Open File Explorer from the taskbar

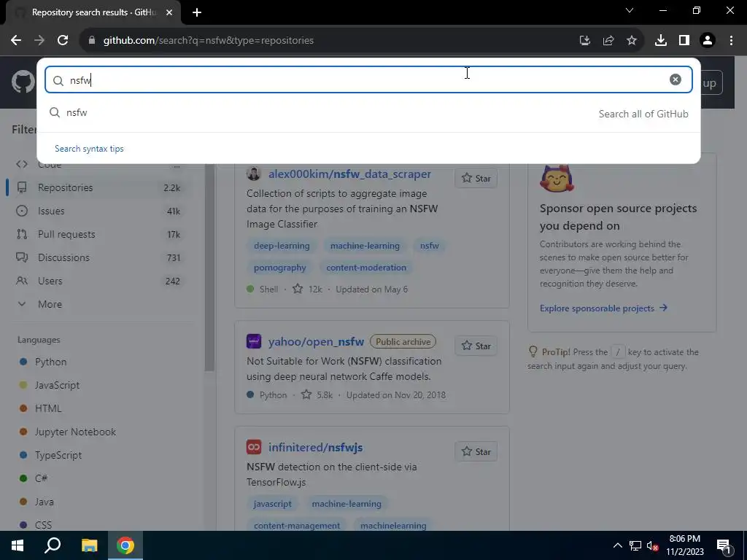tap(89, 545)
